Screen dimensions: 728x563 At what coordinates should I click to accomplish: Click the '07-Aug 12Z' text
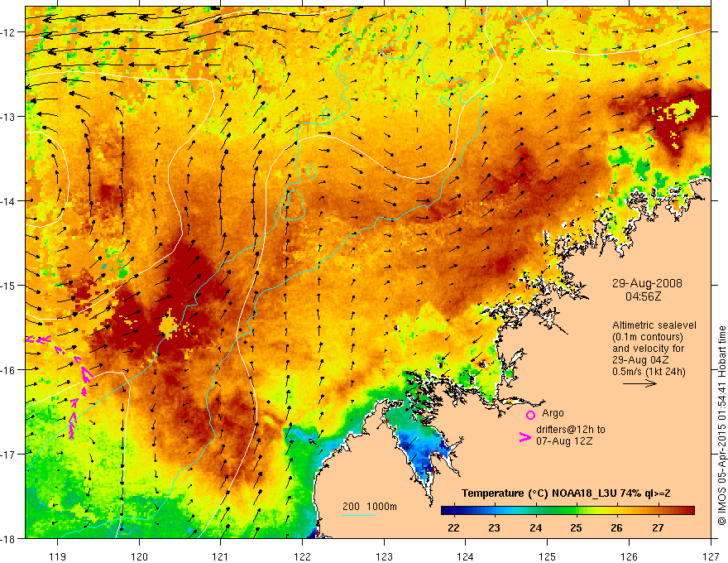coord(564,441)
